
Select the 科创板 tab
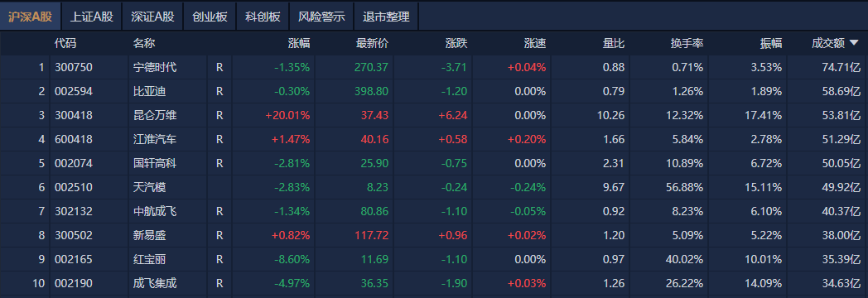tap(263, 17)
